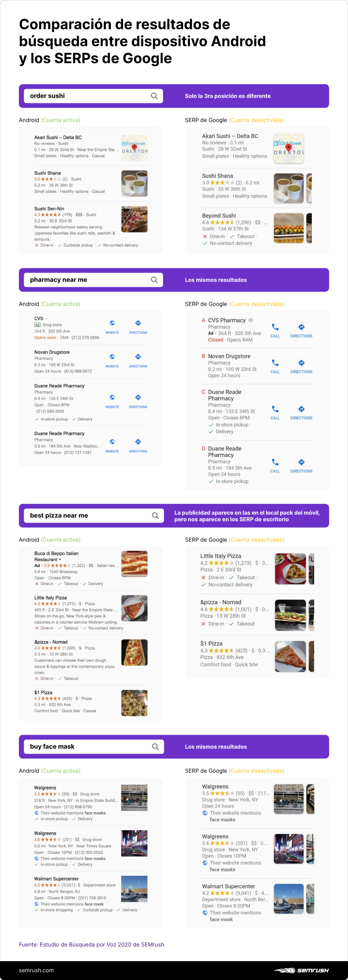Click the $1 Pizza star rating in SERP
The image size is (348, 980).
[x=221, y=651]
